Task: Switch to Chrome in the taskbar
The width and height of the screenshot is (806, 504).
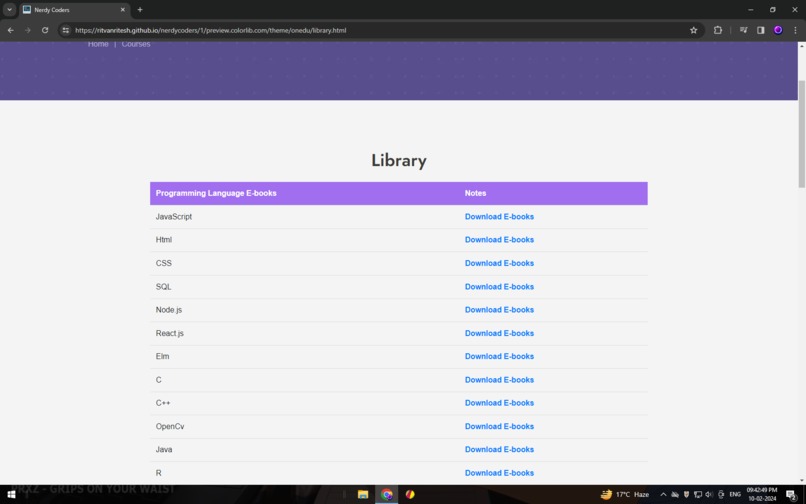Action: 387,494
